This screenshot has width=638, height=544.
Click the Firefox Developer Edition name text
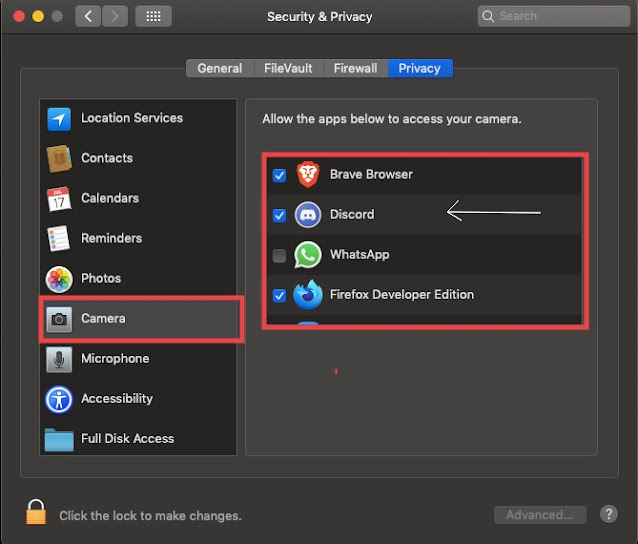click(402, 295)
